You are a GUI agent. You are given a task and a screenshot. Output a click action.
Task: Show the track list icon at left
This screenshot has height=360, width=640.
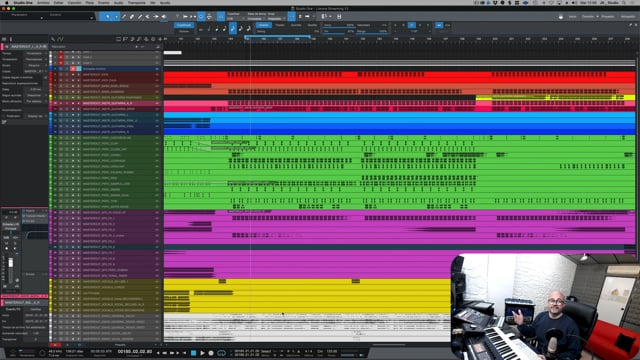pos(4,39)
